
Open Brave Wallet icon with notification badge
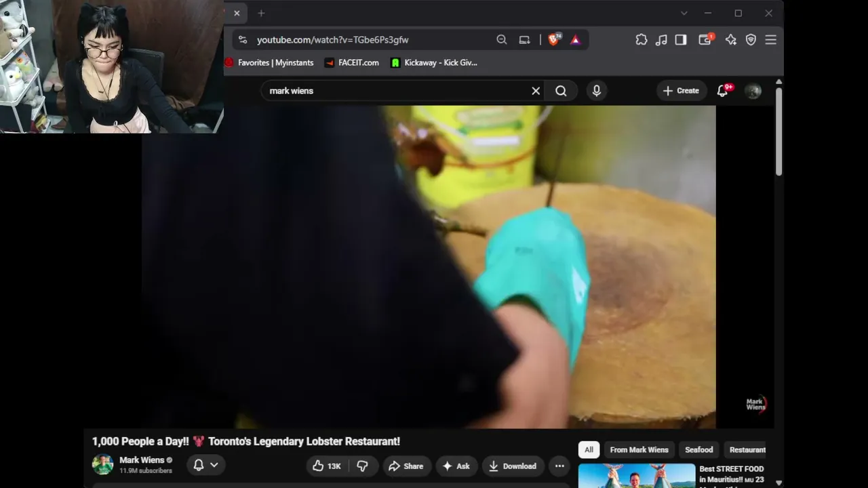tap(705, 39)
